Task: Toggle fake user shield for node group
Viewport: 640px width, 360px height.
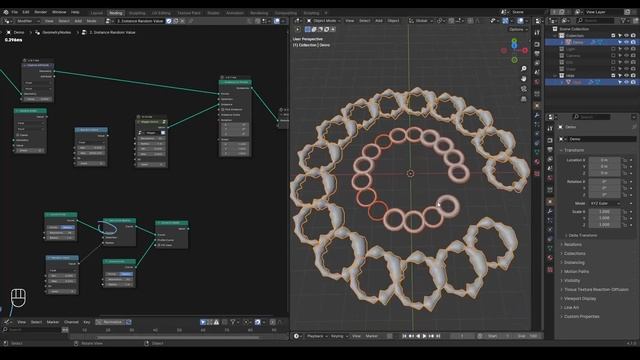Action: [x=169, y=21]
